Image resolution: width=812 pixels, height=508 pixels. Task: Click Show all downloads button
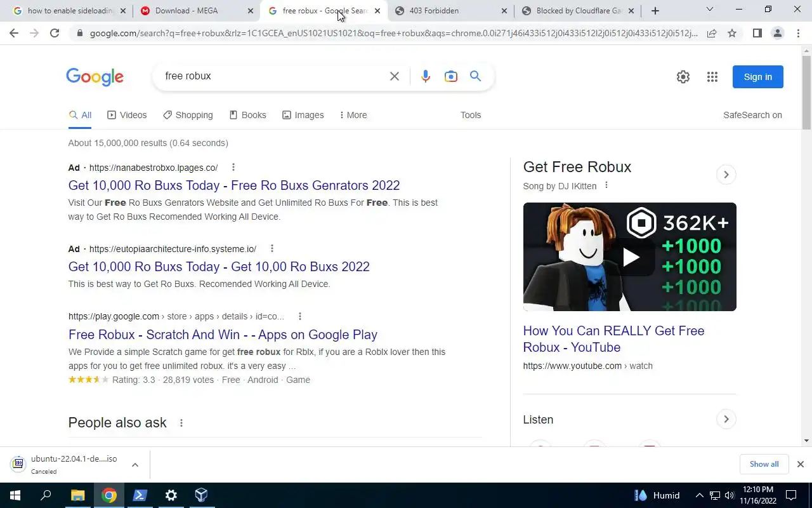point(764,464)
